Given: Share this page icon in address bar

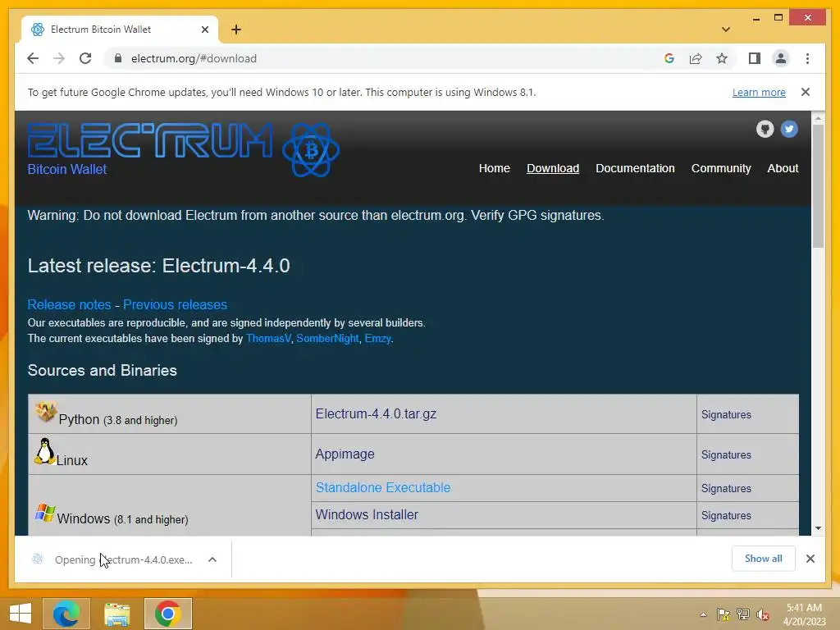Looking at the screenshot, I should coord(696,58).
